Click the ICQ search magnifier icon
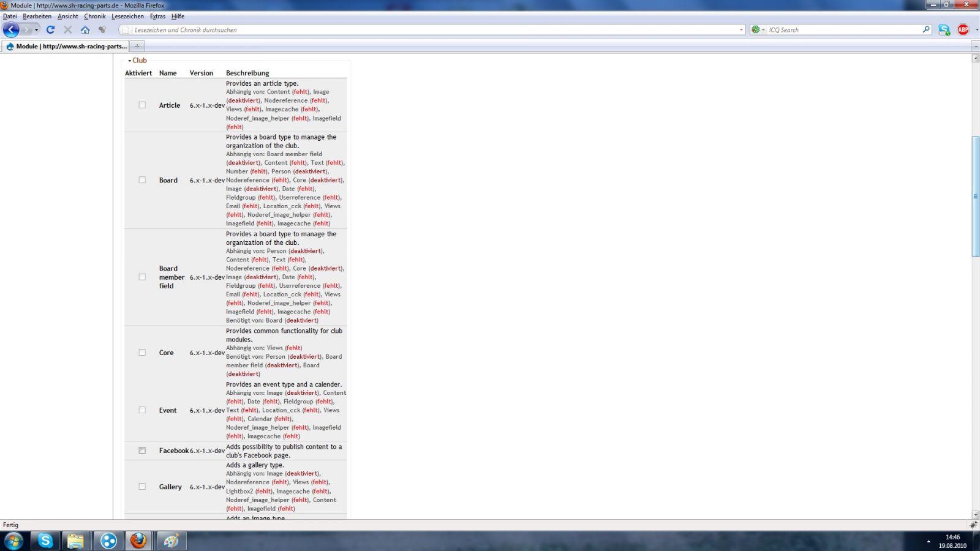Viewport: 980px width, 551px height. pyautogui.click(x=926, y=29)
